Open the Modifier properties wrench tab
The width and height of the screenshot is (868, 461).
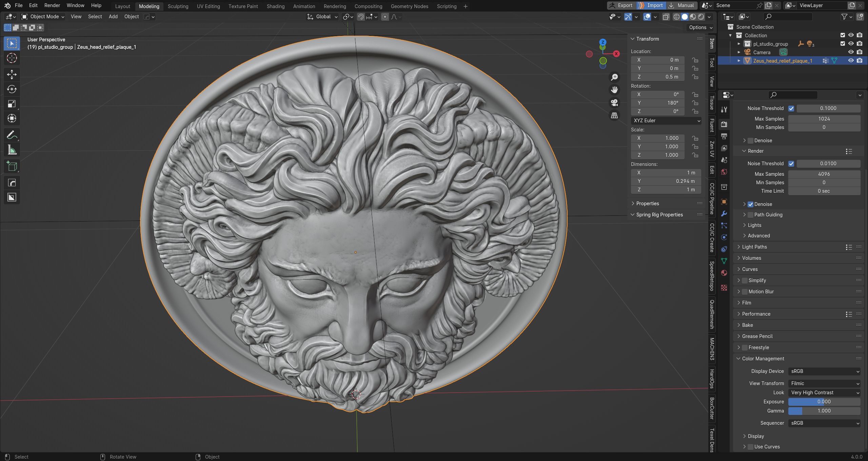pyautogui.click(x=724, y=213)
